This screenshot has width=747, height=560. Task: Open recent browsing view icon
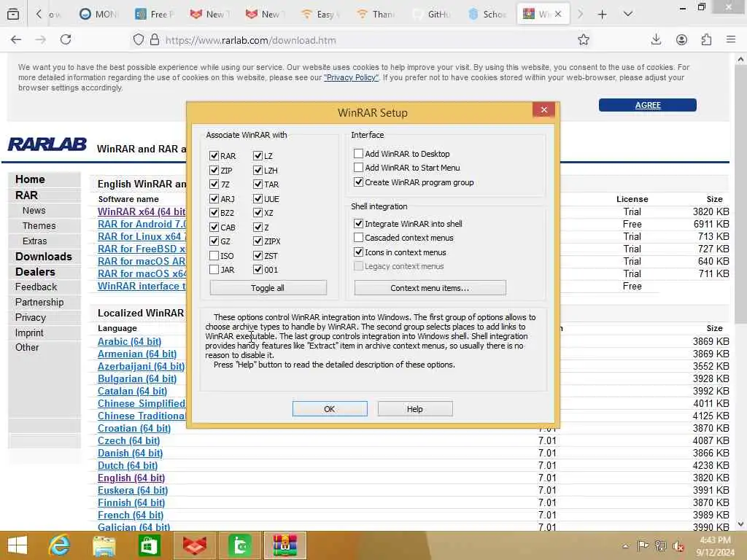click(13, 15)
